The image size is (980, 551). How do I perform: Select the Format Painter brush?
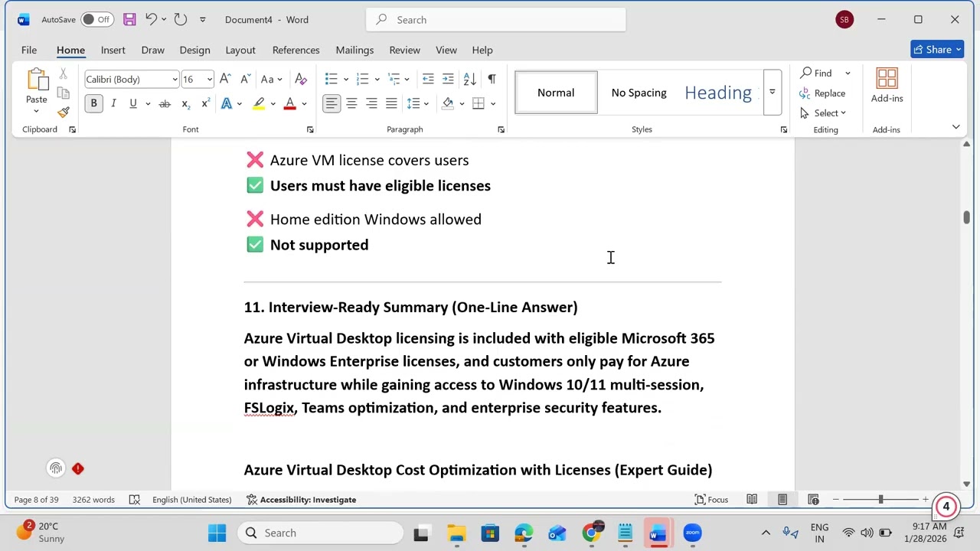coord(63,112)
